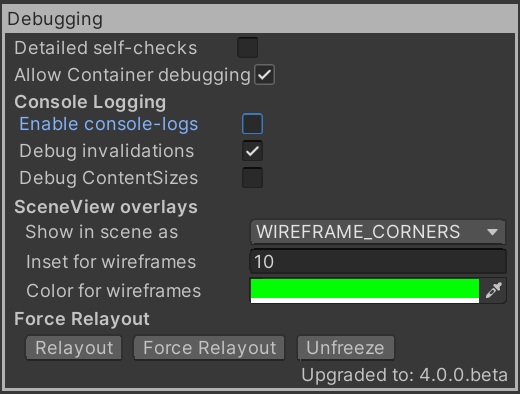Uncheck Allow Container debugging
The height and width of the screenshot is (394, 520).
tap(264, 75)
